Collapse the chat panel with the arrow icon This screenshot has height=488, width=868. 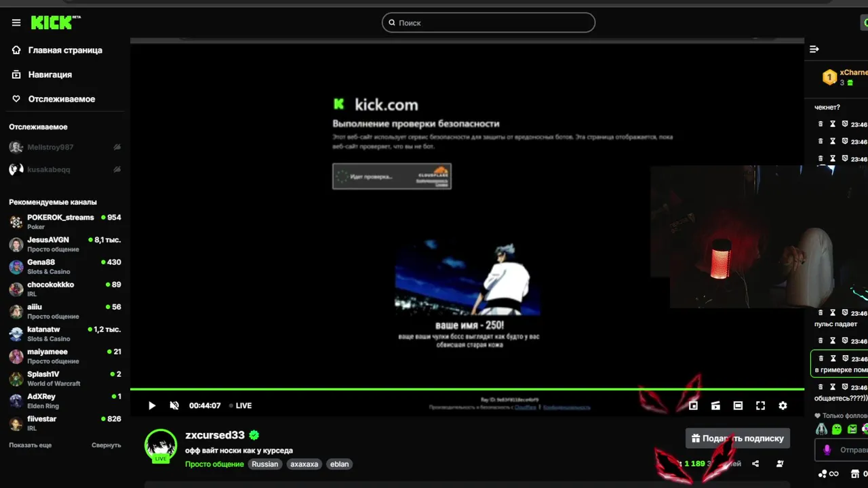[x=814, y=49]
